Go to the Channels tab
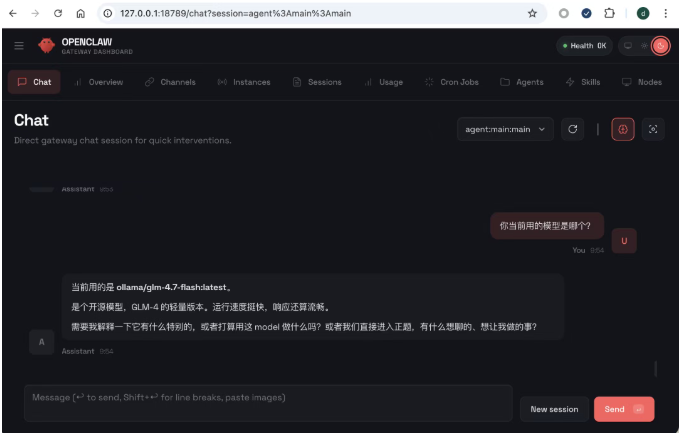The height and width of the screenshot is (436, 683). [x=170, y=82]
